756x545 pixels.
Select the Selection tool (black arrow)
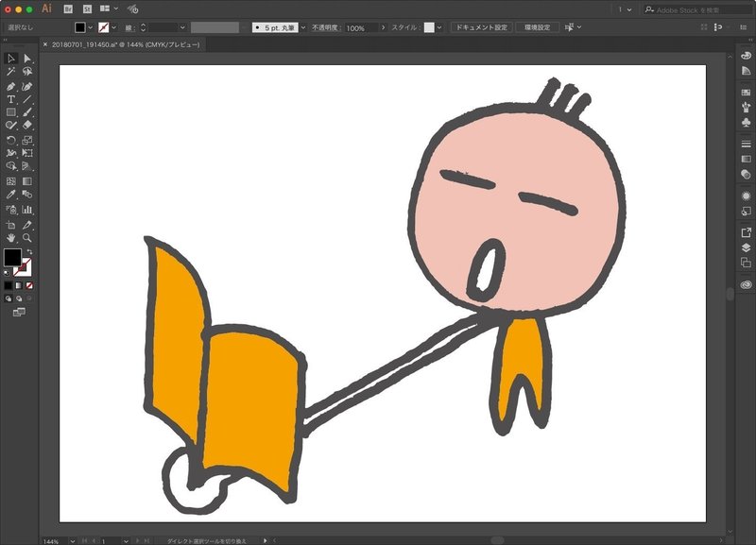click(x=10, y=59)
